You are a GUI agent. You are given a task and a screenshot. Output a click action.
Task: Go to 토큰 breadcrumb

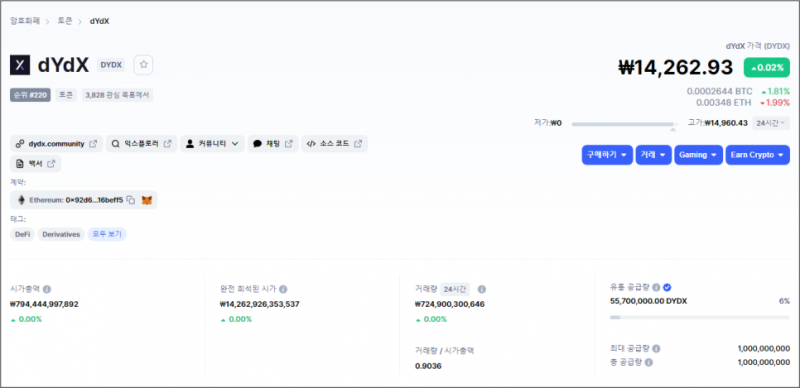64,21
